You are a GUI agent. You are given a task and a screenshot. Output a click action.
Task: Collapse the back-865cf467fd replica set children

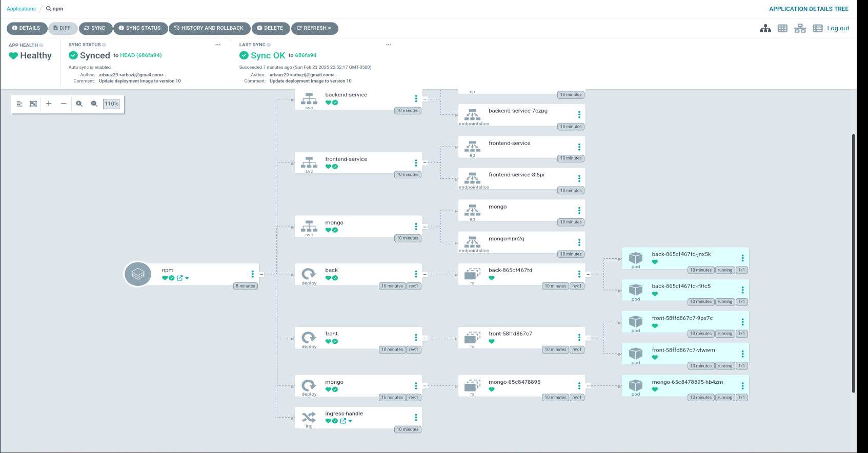[x=588, y=274]
